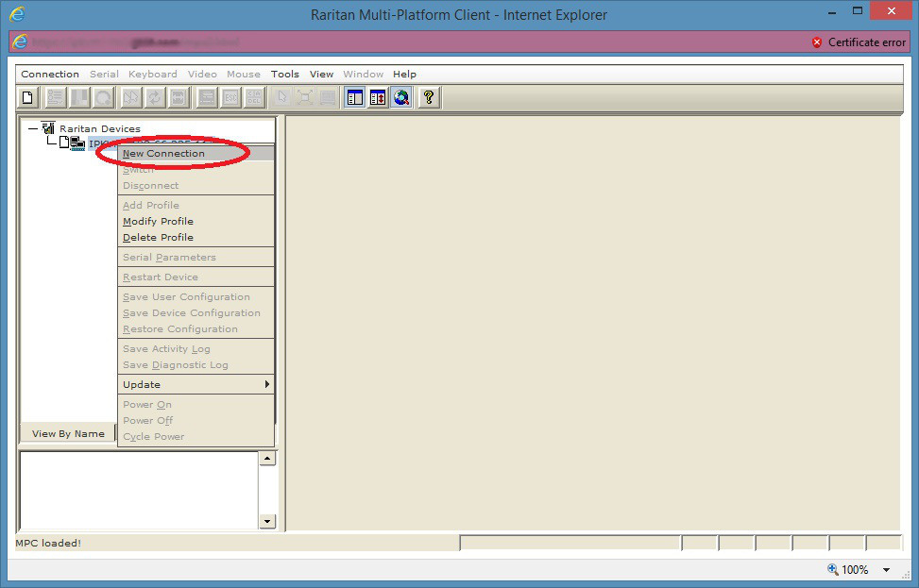Screen dimensions: 919x588
Task: Click the Internet Explorer icon in address bar
Action: (19, 42)
